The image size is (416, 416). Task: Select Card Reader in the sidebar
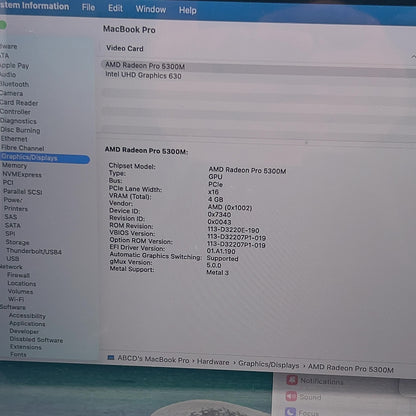point(19,103)
